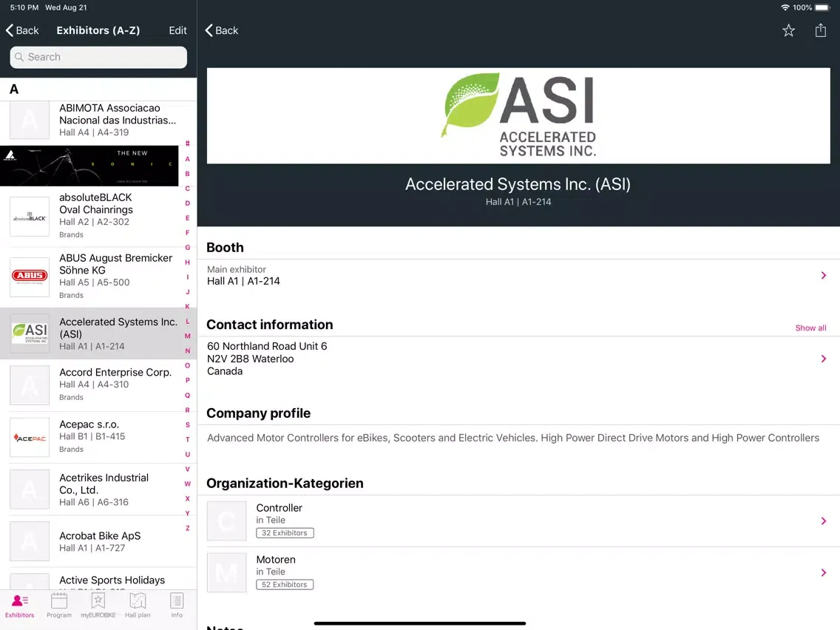Tap the large ASI logo banner

click(x=518, y=115)
